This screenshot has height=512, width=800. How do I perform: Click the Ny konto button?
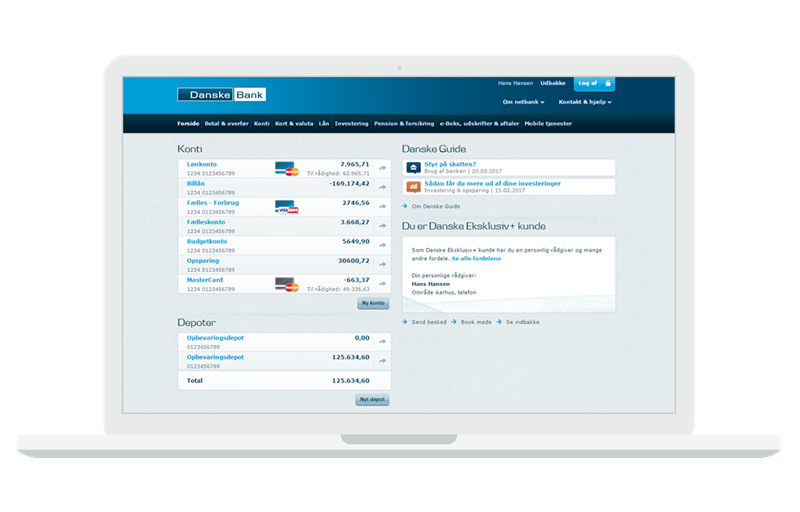(x=372, y=303)
